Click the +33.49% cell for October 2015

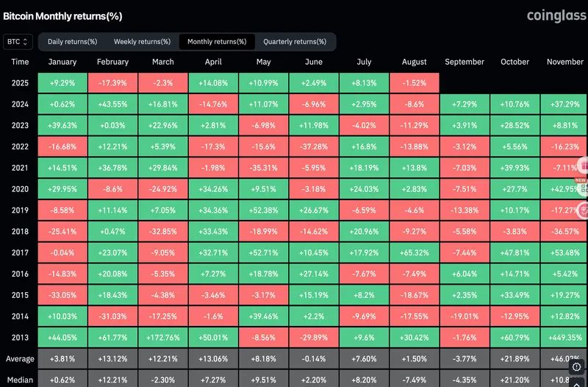pyautogui.click(x=514, y=295)
